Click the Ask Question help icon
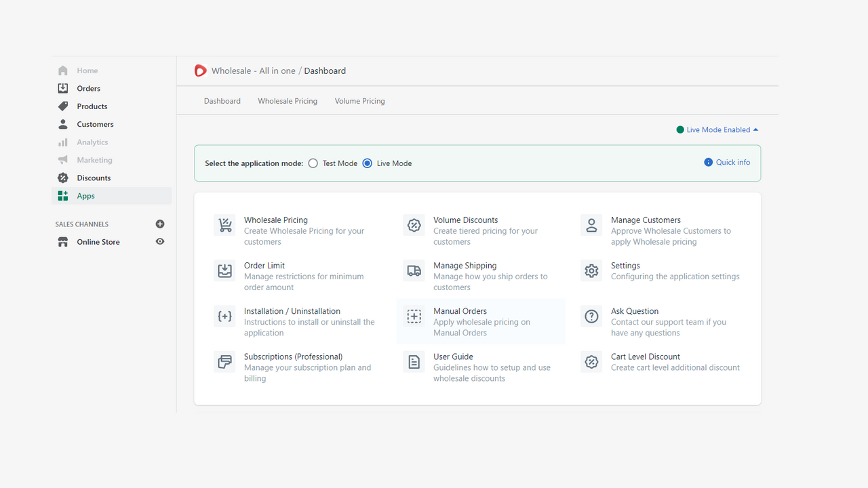The height and width of the screenshot is (488, 868). [591, 316]
